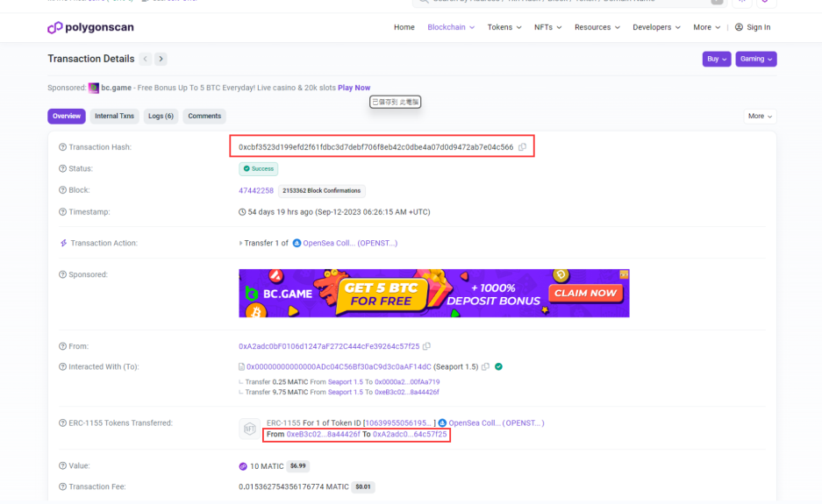
Task: Click help icon beside Sponsored row
Action: pyautogui.click(x=62, y=274)
